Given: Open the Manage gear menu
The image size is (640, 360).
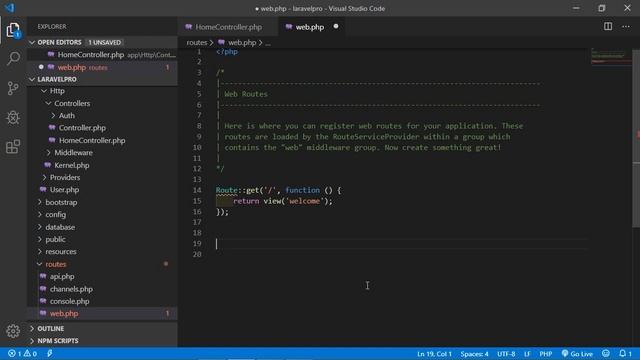Looking at the screenshot, I should [x=13, y=331].
